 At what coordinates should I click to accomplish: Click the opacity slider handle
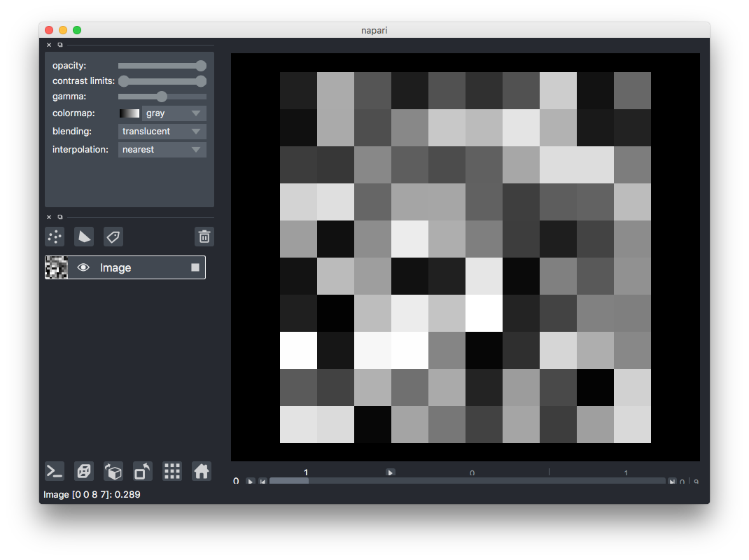tap(201, 66)
